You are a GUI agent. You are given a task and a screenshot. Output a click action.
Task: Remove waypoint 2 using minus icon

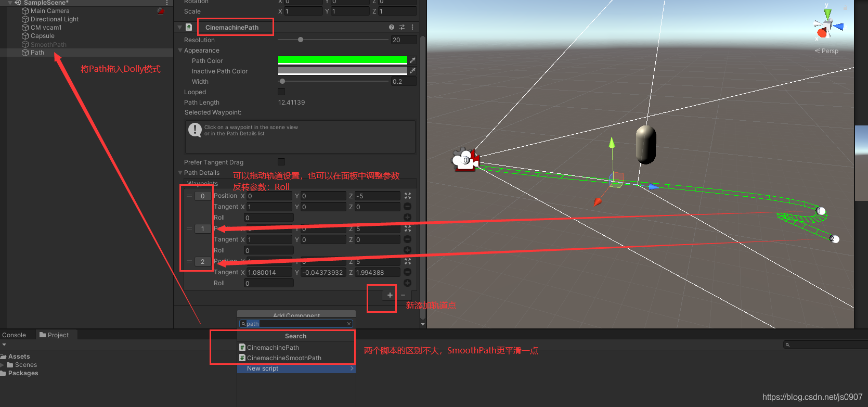pos(408,272)
